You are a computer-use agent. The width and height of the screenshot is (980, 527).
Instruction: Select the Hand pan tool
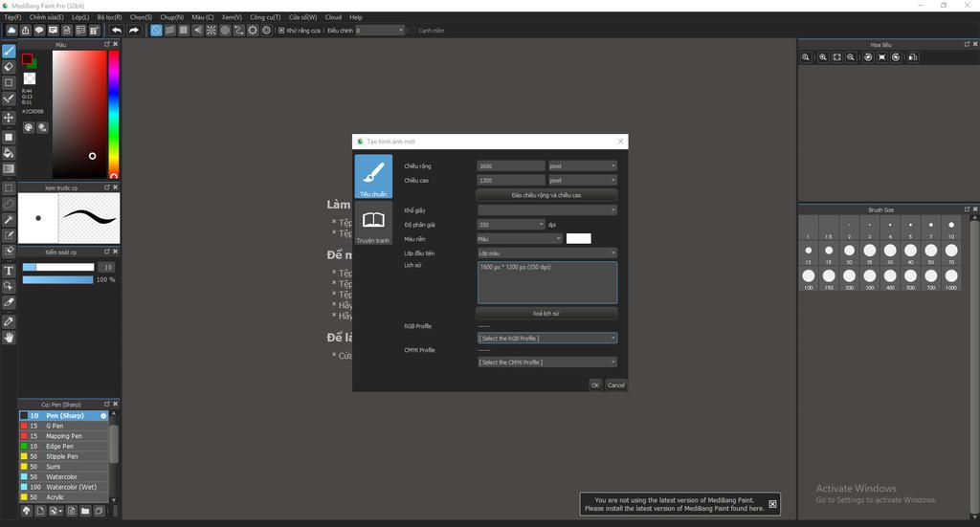click(9, 338)
